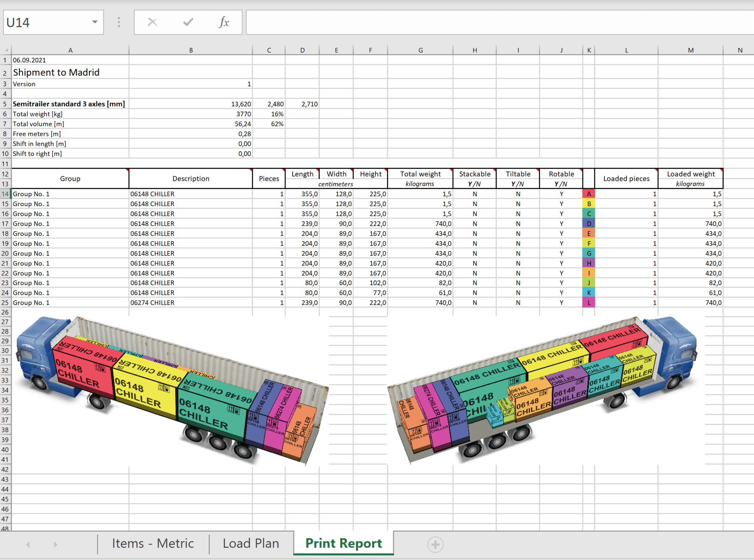Click the right sheet navigation arrow
Screen dimensions: 754x560
coord(55,544)
